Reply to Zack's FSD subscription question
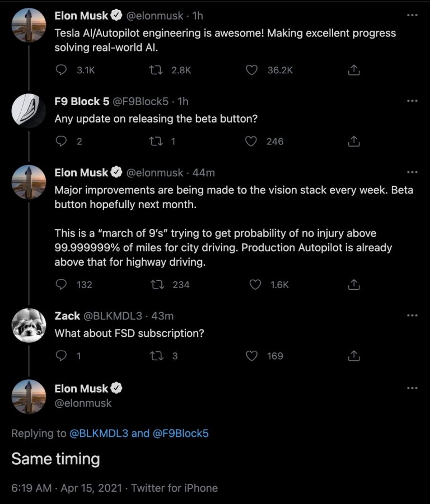Viewport: 430px width, 504px height. pyautogui.click(x=61, y=356)
